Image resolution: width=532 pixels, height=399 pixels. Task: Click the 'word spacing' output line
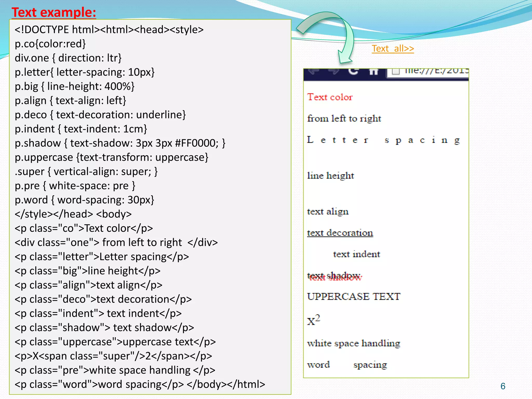point(347,365)
